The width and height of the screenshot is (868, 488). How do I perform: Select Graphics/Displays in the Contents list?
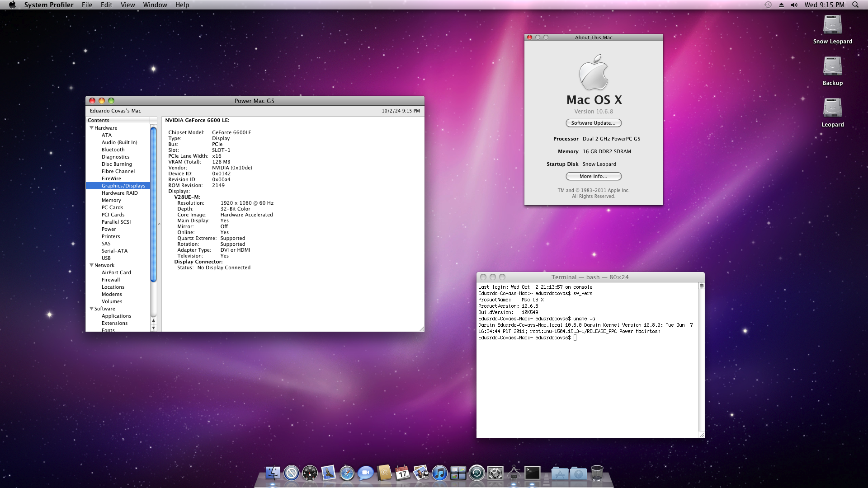click(x=123, y=185)
